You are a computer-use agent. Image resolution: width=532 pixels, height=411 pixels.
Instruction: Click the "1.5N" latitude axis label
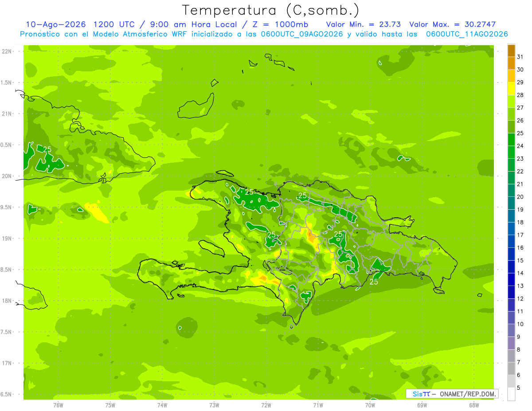(7, 82)
